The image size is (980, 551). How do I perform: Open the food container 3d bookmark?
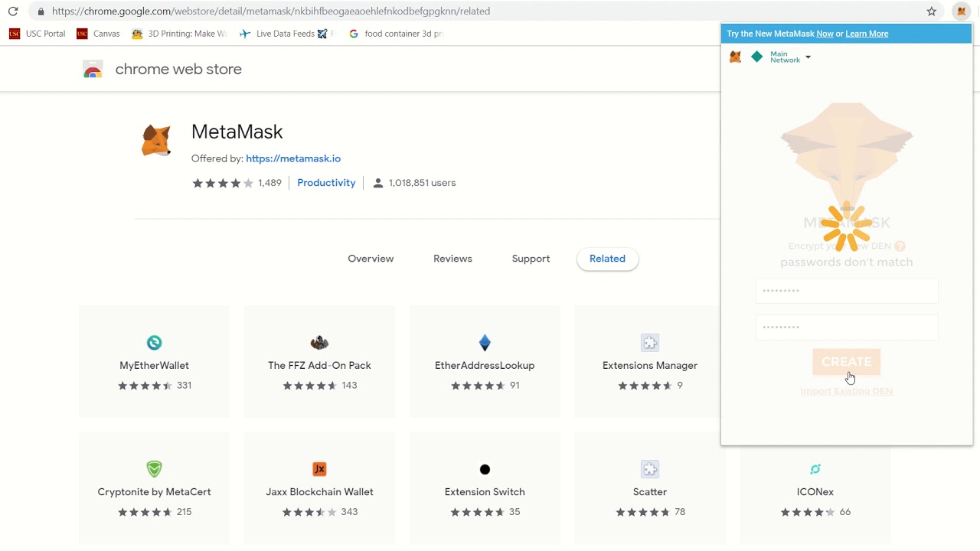point(396,34)
